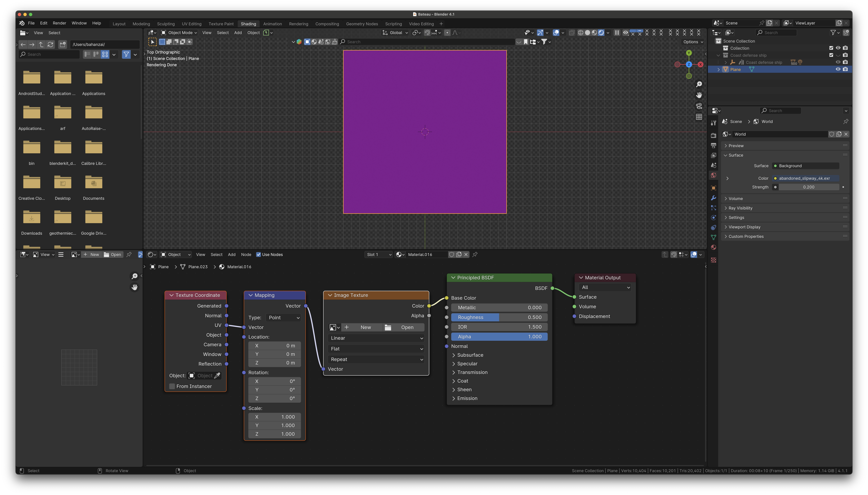Switch to the Compositing workspace tab
Viewport: 868px width, 495px height.
(x=327, y=24)
